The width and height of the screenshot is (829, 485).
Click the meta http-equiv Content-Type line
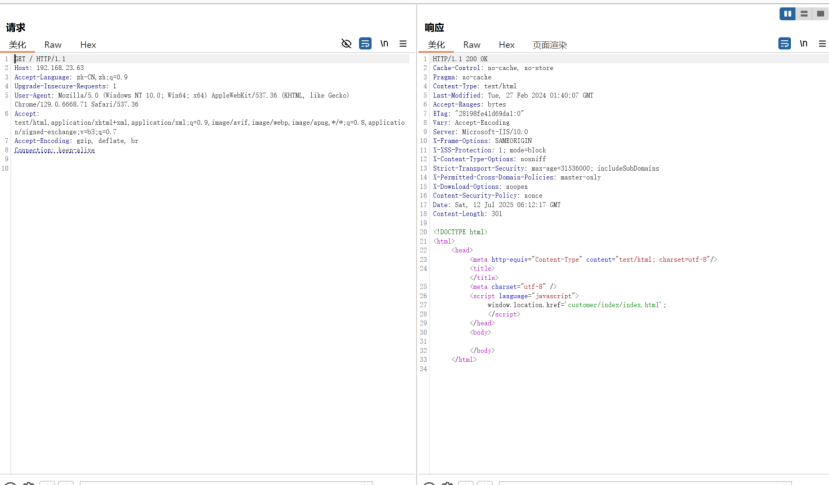593,260
